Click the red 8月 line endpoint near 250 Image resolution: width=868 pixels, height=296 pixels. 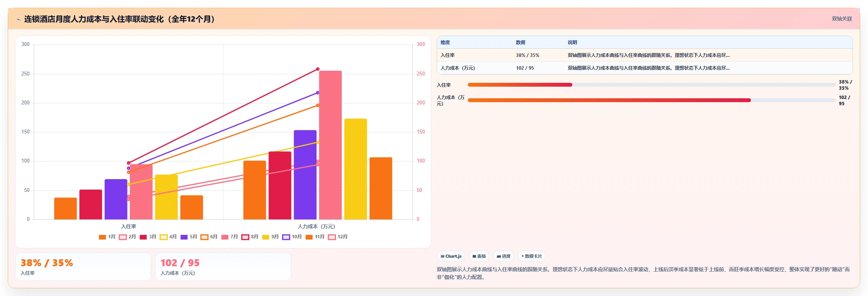(318, 69)
